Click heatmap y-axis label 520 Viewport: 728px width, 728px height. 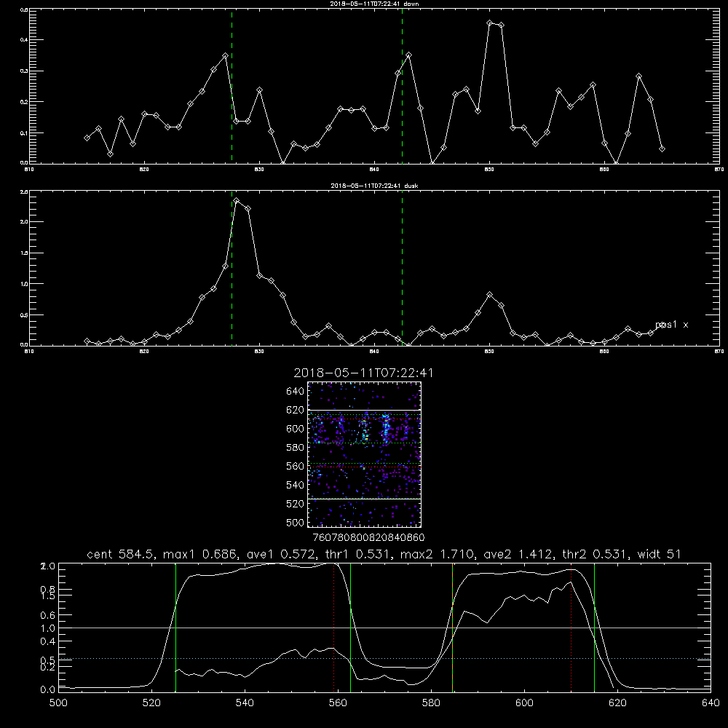[x=296, y=504]
